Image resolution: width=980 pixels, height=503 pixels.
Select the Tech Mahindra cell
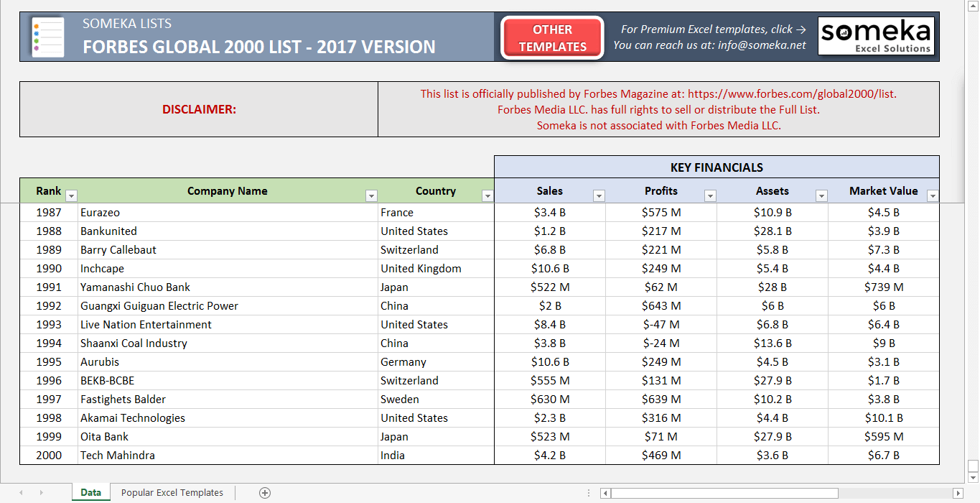click(x=228, y=456)
